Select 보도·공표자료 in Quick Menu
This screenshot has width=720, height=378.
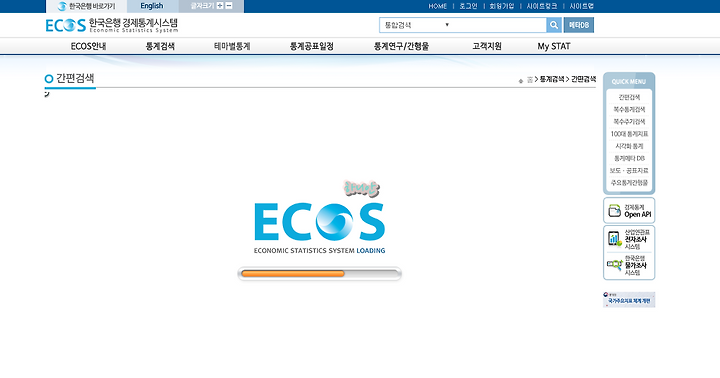click(x=629, y=170)
